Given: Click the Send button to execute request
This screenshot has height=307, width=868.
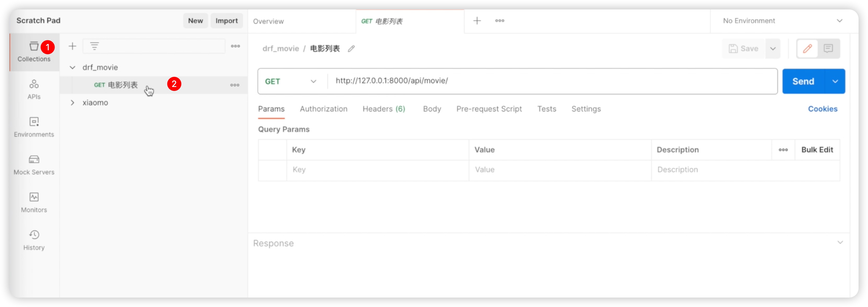Looking at the screenshot, I should coord(803,81).
